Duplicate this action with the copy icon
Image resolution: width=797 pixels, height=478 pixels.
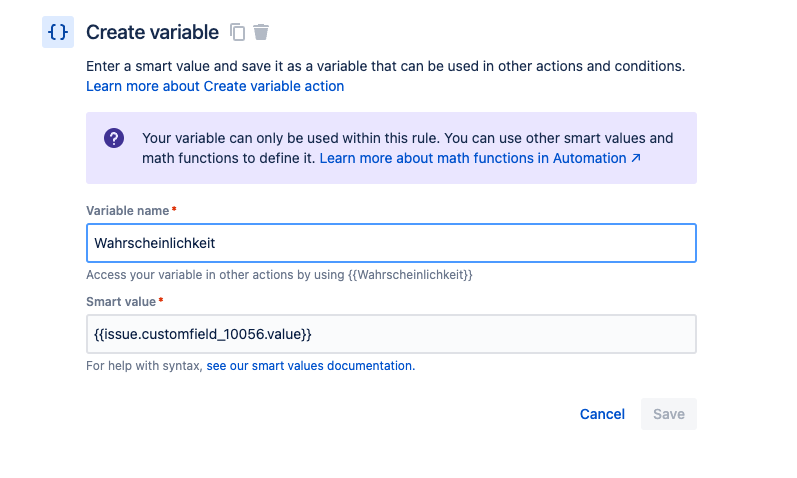[x=237, y=32]
